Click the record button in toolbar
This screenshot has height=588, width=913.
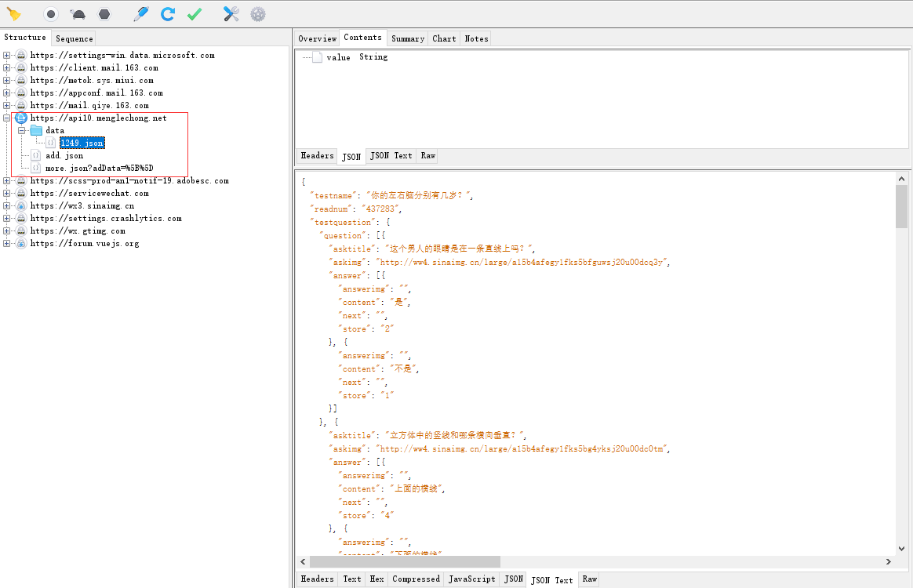point(51,14)
